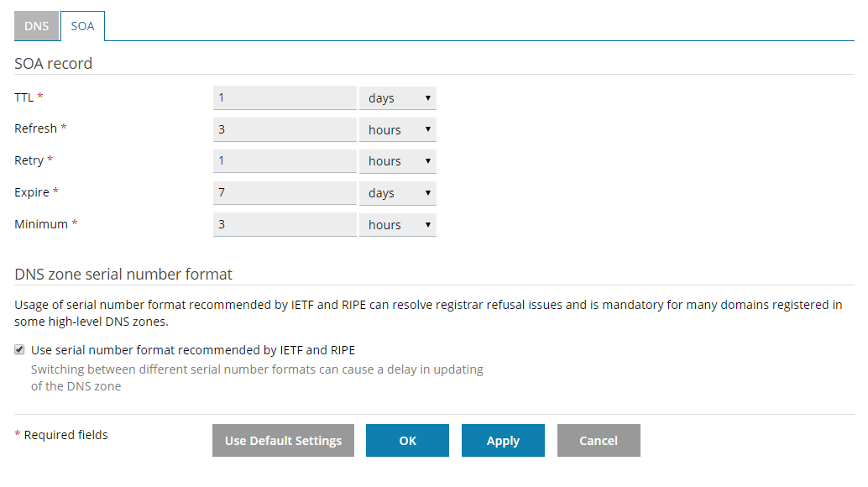This screenshot has width=868, height=487.
Task: Click the OK button
Action: 407,441
